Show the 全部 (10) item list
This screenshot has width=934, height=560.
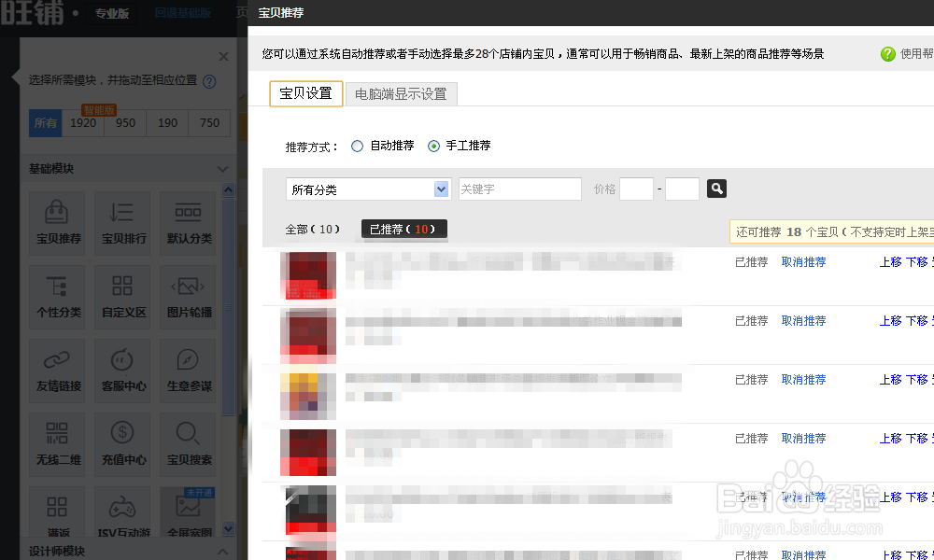click(x=312, y=229)
